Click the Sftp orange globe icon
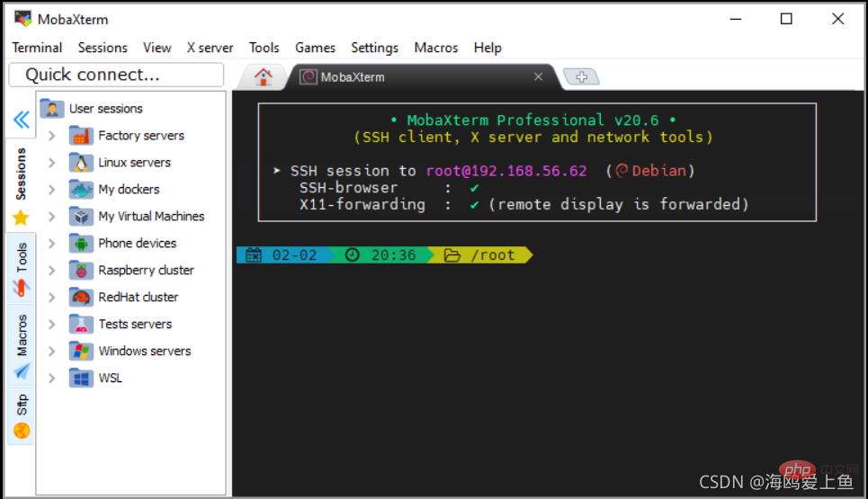 tap(22, 431)
